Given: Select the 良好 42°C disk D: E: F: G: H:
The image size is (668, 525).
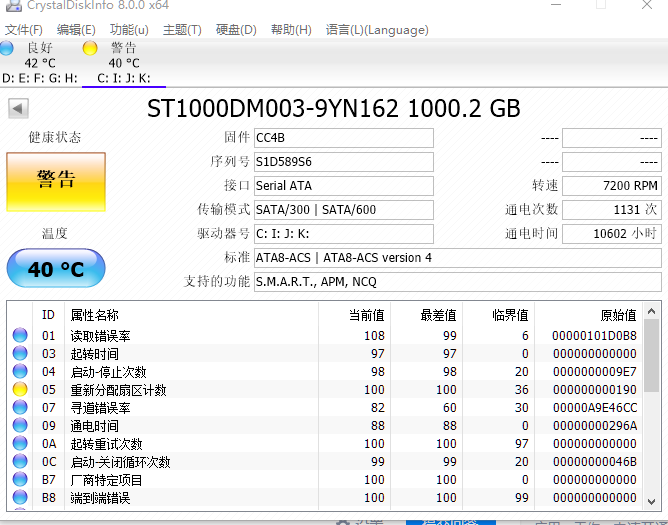Looking at the screenshot, I should click(40, 63).
